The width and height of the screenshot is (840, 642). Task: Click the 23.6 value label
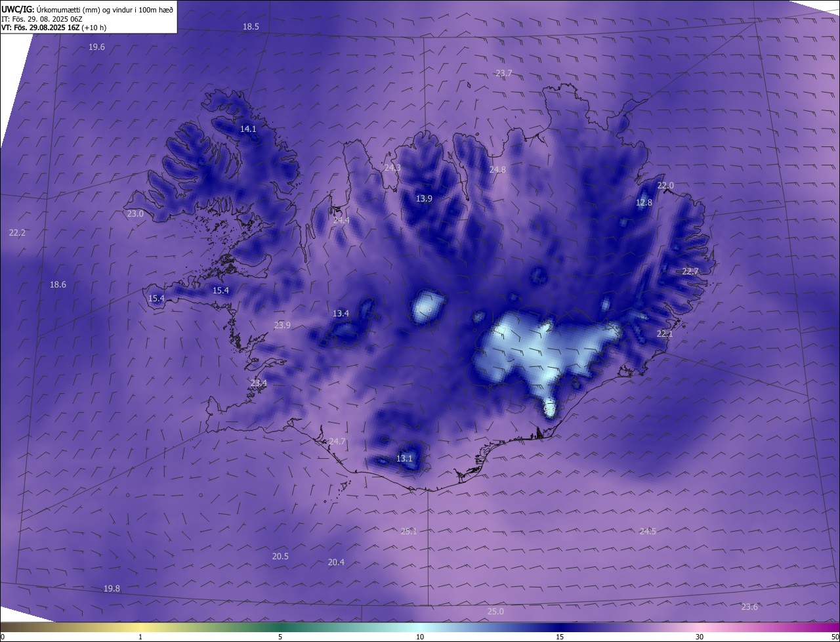click(x=749, y=607)
